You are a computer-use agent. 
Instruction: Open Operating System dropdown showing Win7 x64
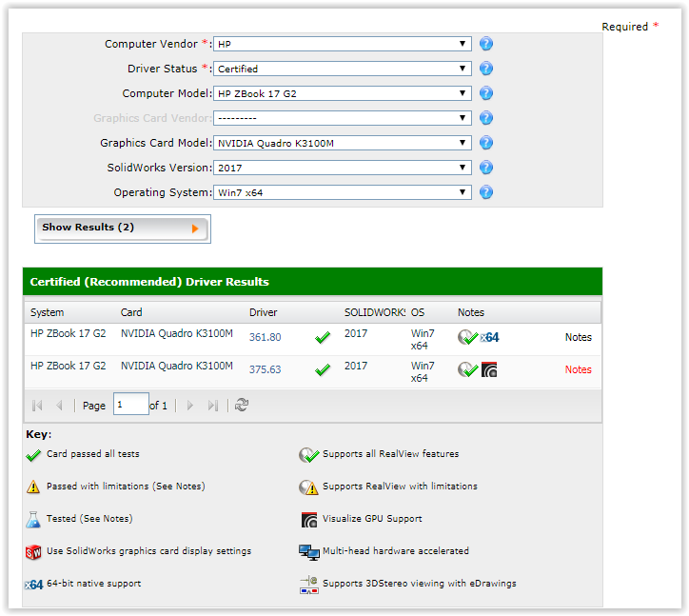(x=343, y=192)
